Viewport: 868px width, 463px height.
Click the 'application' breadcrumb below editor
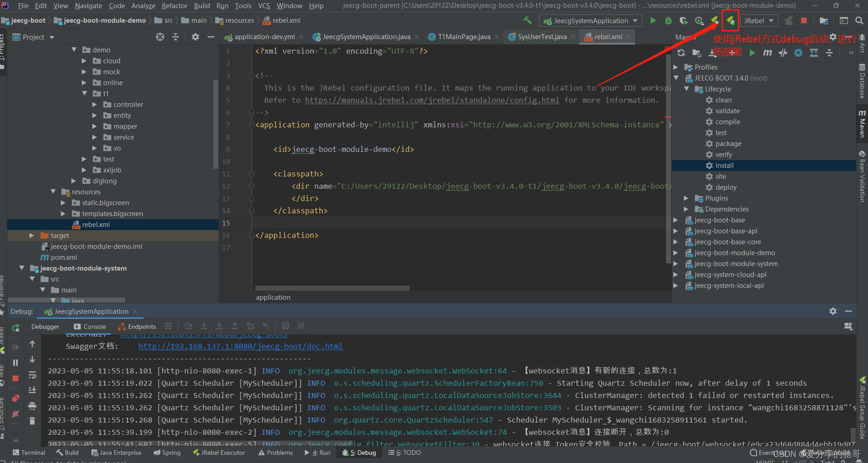(273, 297)
